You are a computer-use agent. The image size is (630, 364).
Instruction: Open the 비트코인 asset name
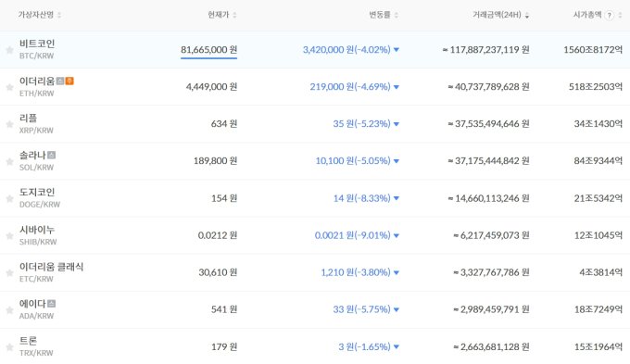(x=37, y=44)
